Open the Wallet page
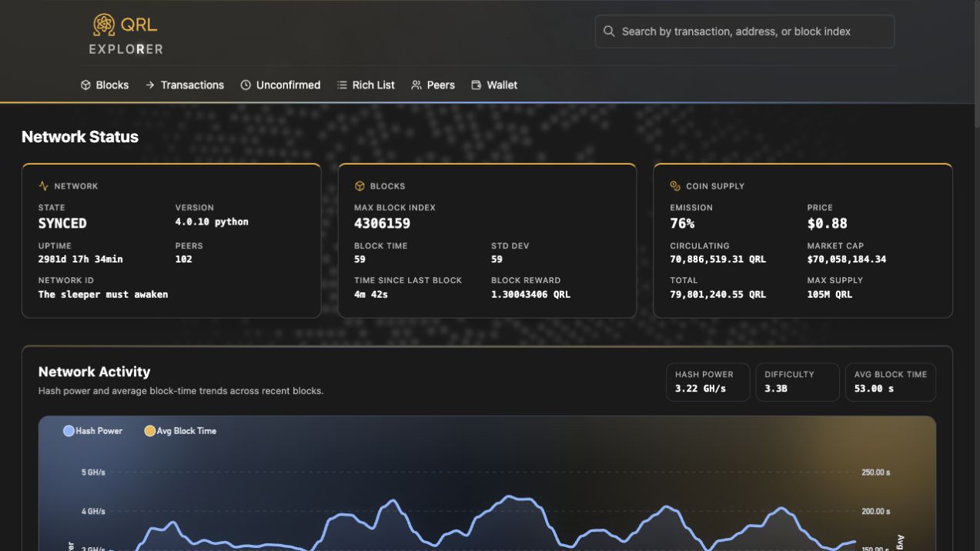Viewport: 980px width, 551px height. [x=494, y=85]
